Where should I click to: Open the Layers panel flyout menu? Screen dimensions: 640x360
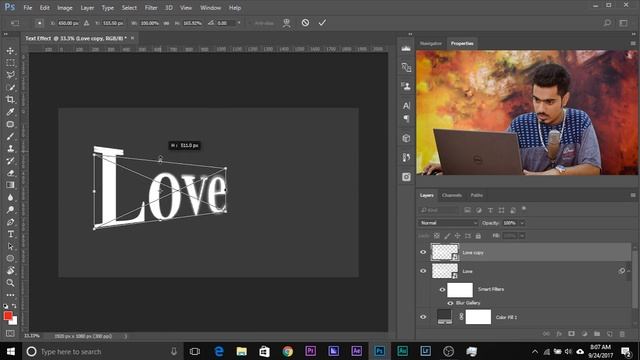click(x=633, y=195)
